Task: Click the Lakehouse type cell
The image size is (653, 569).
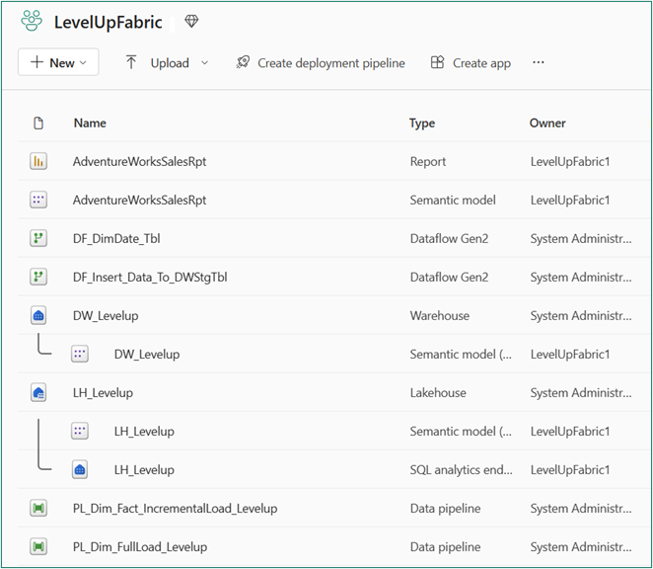Action: tap(438, 392)
